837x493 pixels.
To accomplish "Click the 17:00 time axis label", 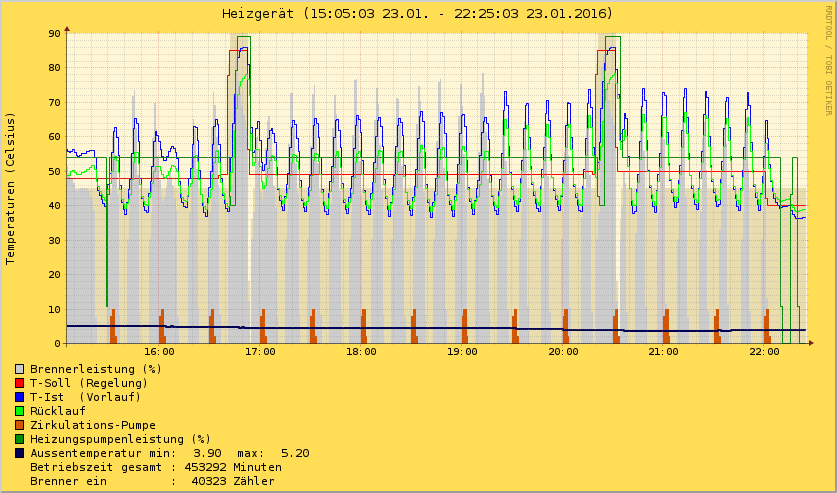I will pos(260,352).
